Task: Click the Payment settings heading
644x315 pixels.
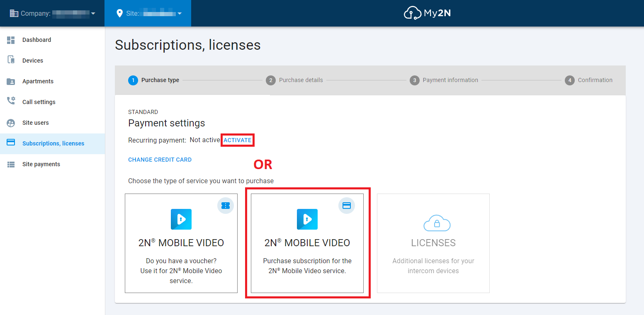Action: coord(167,123)
